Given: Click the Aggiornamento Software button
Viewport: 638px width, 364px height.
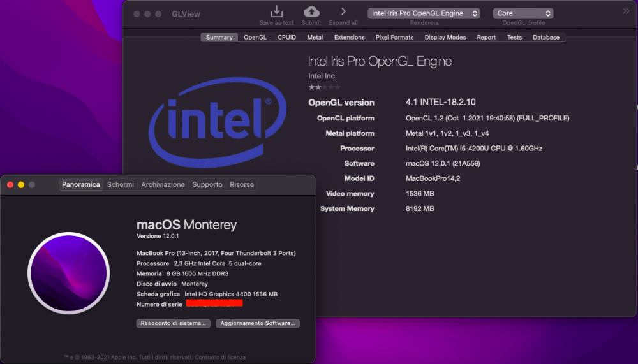Looking at the screenshot, I should [258, 323].
